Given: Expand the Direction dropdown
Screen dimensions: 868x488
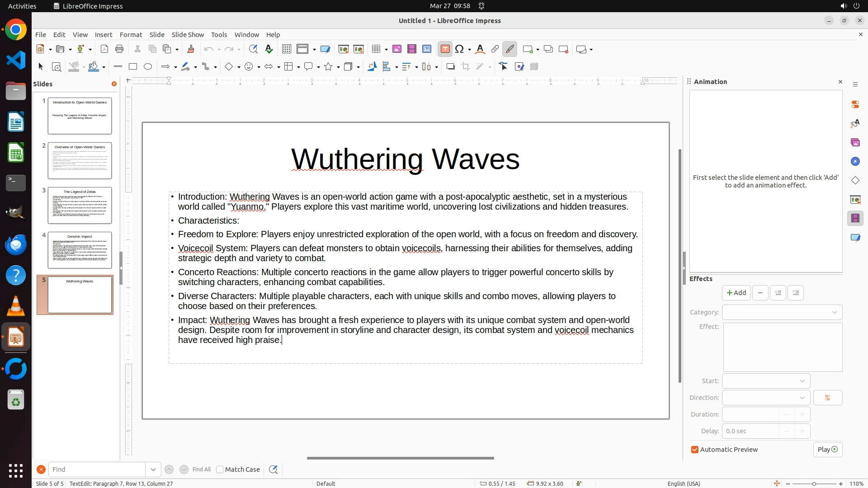Looking at the screenshot, I should (766, 398).
